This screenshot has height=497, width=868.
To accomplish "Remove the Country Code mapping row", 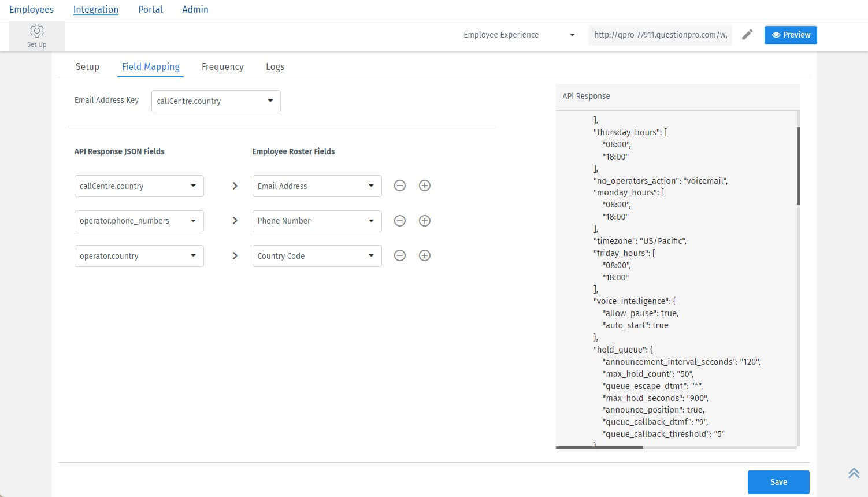I will [x=400, y=255].
